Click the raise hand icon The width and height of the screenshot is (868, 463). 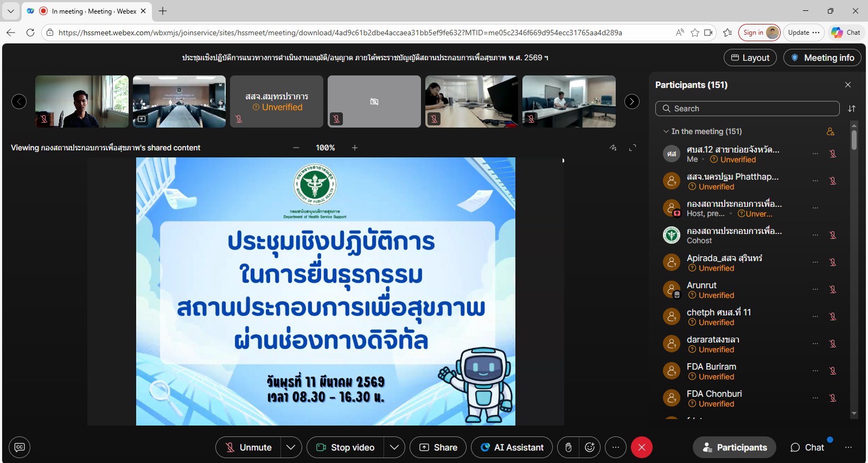click(x=569, y=447)
